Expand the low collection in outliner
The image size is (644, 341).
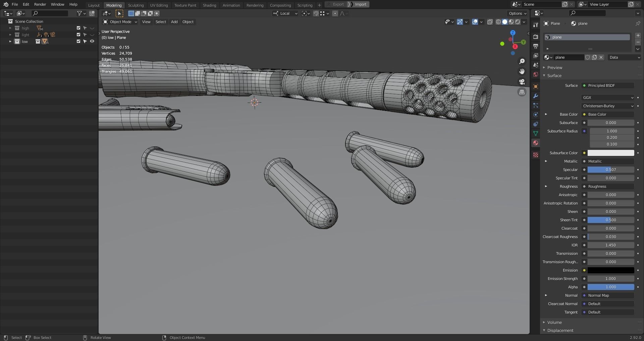[10, 42]
